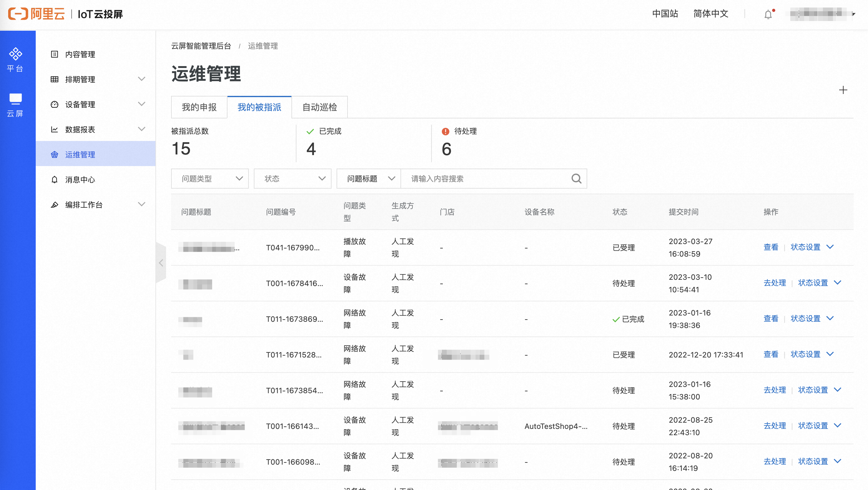
Task: Collapse the side menu with the arrow handle
Action: (x=161, y=263)
